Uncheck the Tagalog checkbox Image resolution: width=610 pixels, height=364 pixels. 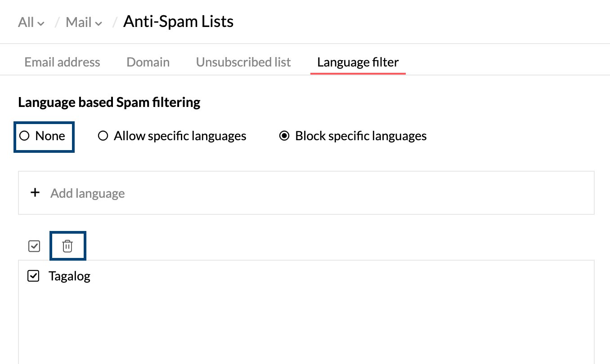33,276
